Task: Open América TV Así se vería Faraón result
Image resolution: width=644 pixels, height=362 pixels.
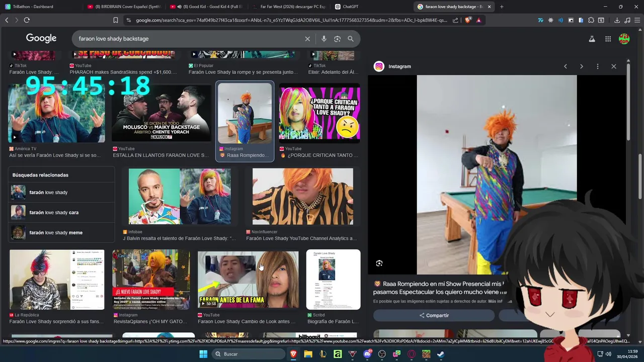Action: click(x=56, y=114)
